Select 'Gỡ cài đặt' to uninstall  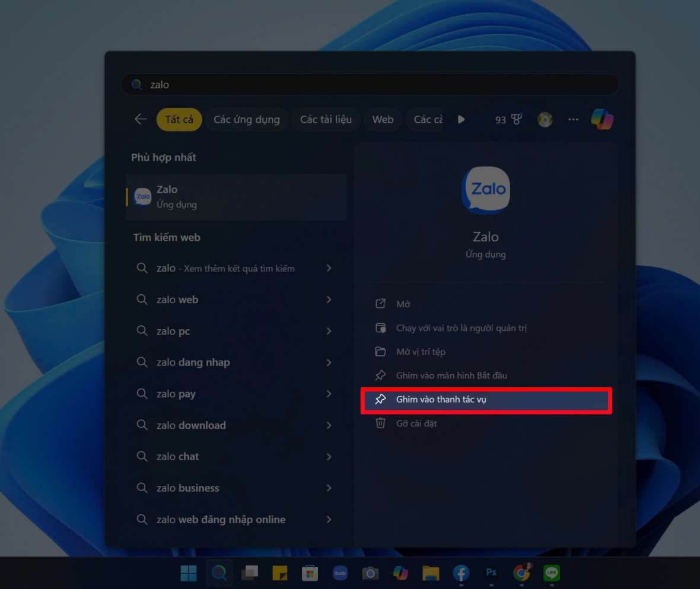(486, 424)
